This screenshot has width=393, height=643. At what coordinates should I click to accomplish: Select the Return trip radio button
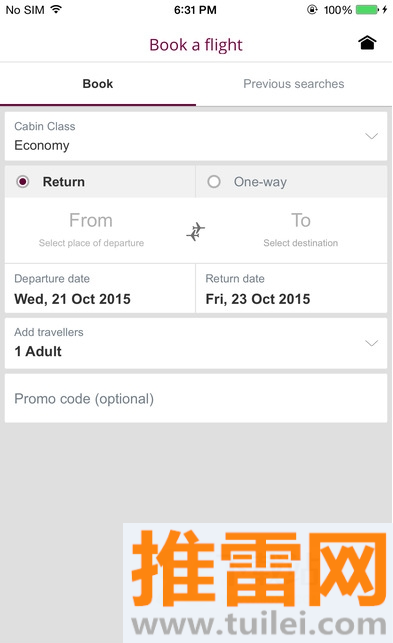point(23,181)
